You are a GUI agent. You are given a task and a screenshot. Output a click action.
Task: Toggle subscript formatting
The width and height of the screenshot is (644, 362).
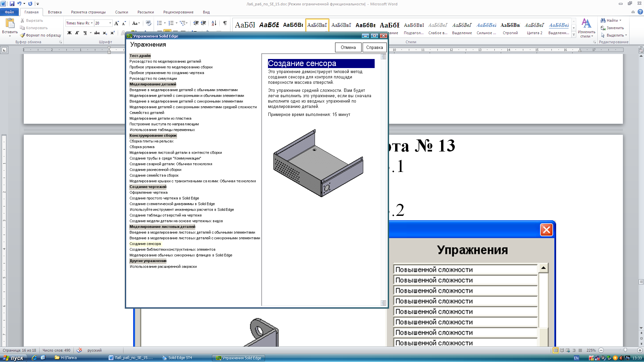[105, 33]
